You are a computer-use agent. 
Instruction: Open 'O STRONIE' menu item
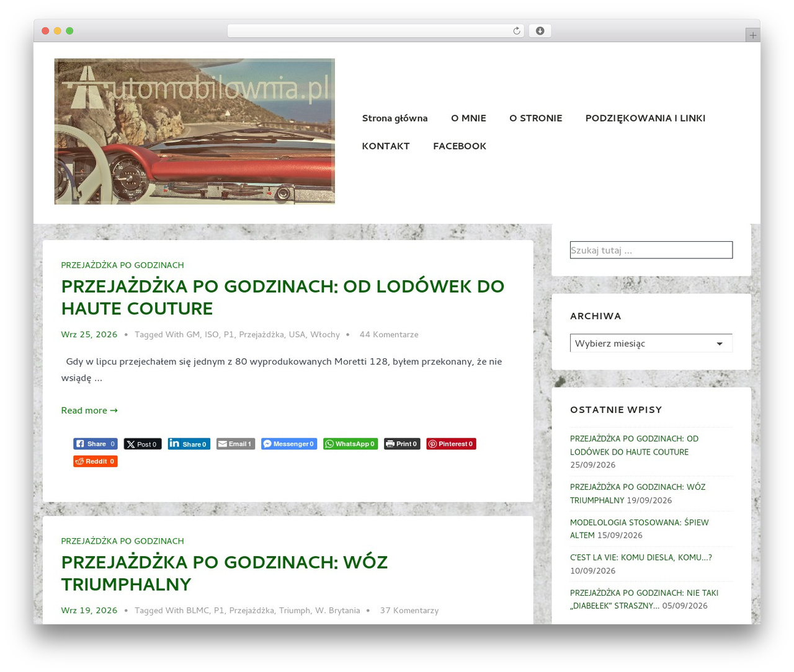pyautogui.click(x=536, y=118)
